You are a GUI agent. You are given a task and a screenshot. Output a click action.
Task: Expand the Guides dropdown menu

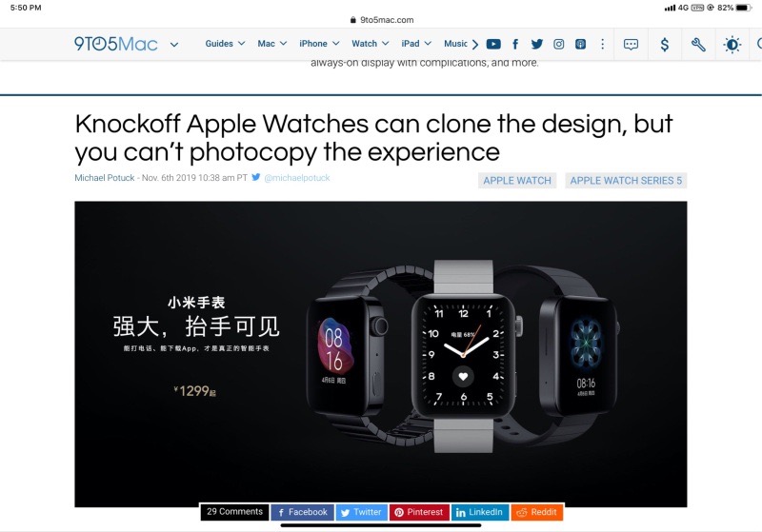pyautogui.click(x=225, y=44)
